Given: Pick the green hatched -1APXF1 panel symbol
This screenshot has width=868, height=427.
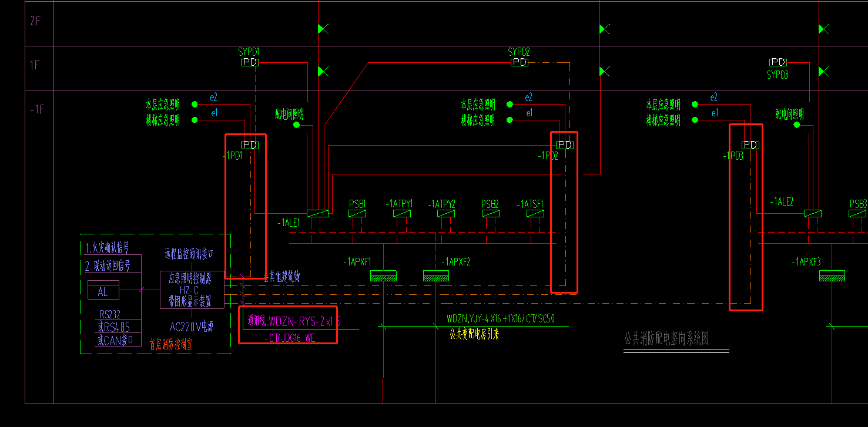Looking at the screenshot, I should [383, 275].
